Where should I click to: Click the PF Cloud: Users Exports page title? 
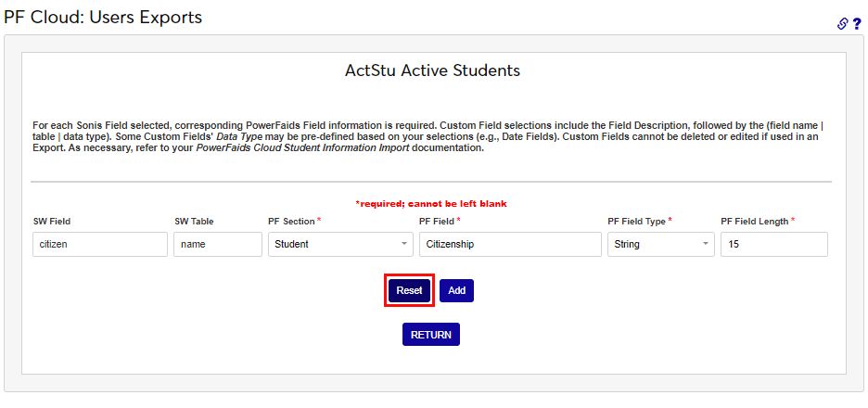pyautogui.click(x=103, y=17)
